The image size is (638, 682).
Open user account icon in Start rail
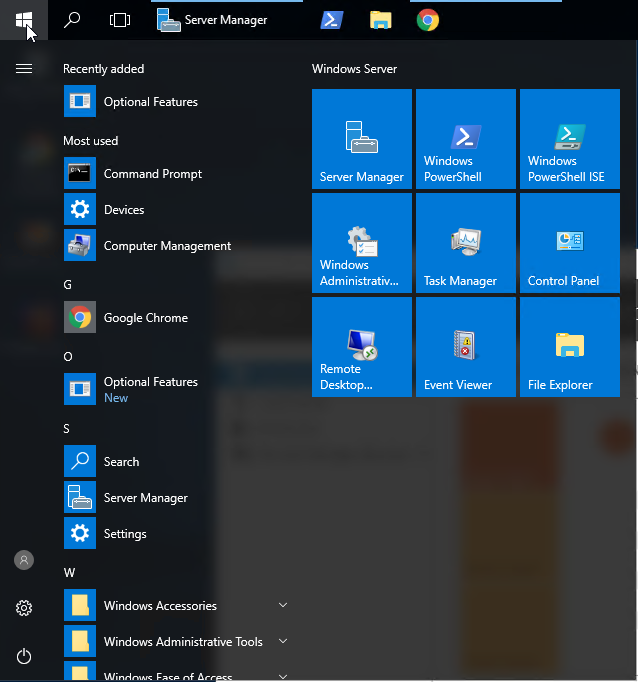(x=24, y=560)
